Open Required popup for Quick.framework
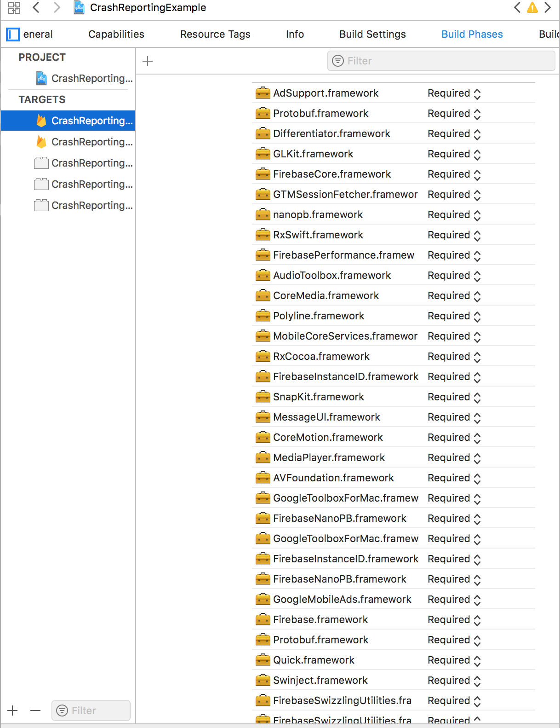Screen dimensions: 560x728 [x=454, y=660]
